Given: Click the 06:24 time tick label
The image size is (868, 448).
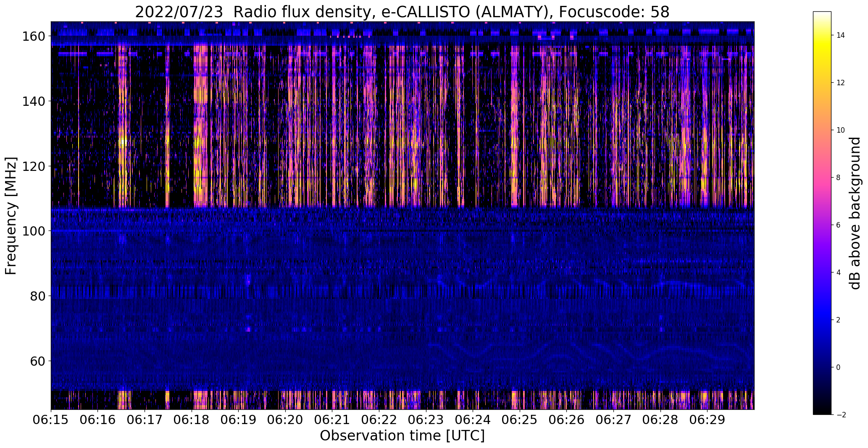Looking at the screenshot, I should (x=473, y=420).
